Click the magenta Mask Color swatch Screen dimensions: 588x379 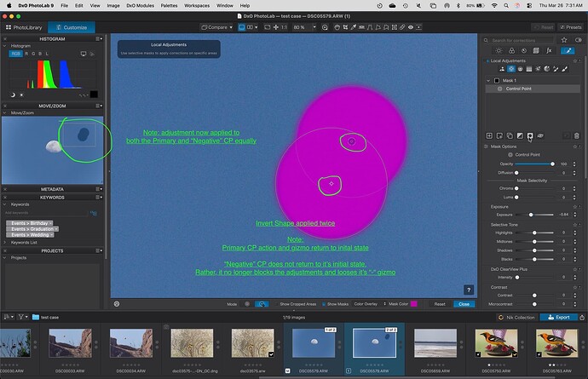414,304
